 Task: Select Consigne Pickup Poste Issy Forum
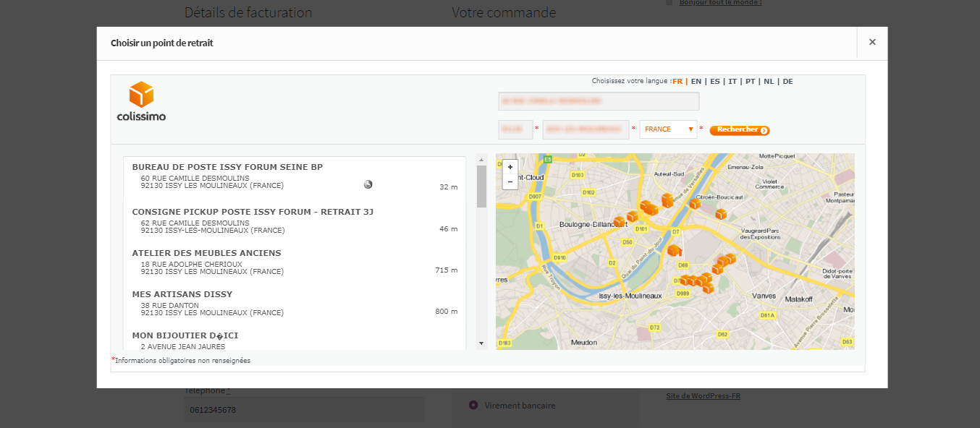[x=253, y=212]
